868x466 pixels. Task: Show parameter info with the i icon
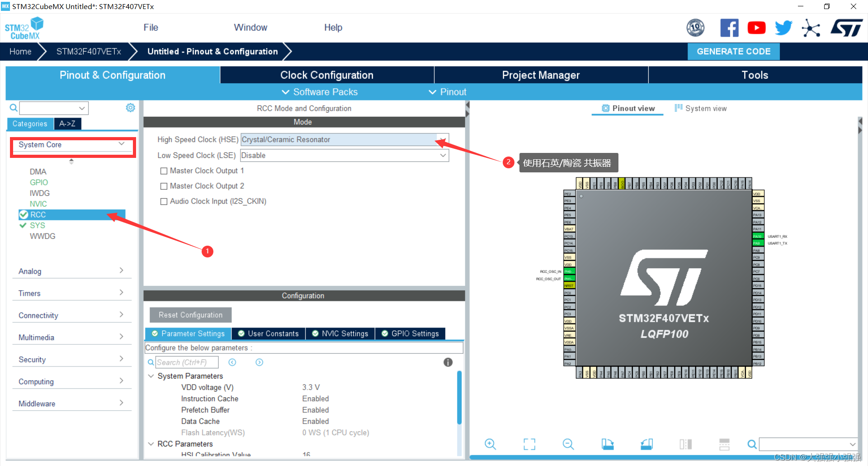(448, 362)
